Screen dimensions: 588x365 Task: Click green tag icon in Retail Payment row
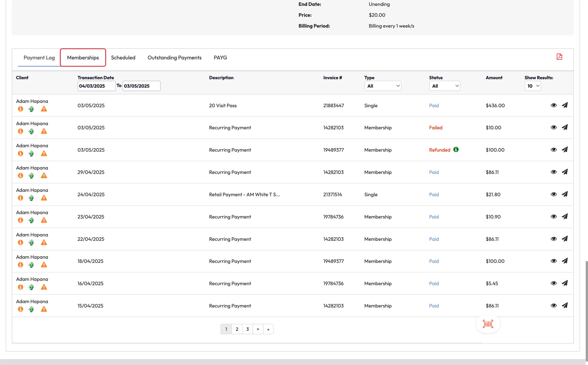click(31, 198)
